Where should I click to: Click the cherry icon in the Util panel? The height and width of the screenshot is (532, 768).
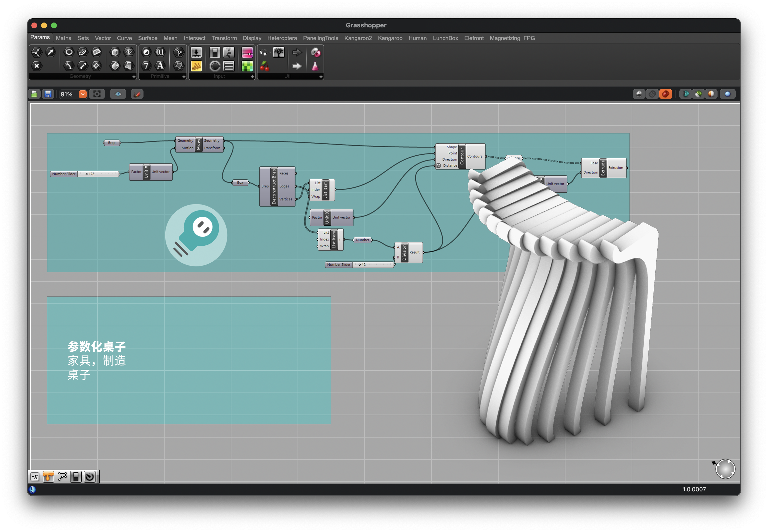[264, 66]
